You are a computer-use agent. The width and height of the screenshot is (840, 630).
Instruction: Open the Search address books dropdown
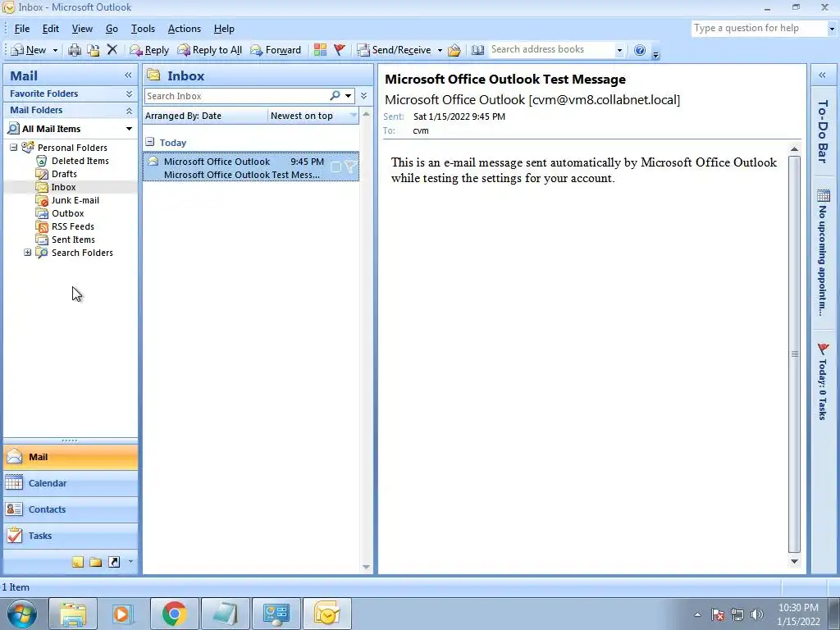coord(619,50)
